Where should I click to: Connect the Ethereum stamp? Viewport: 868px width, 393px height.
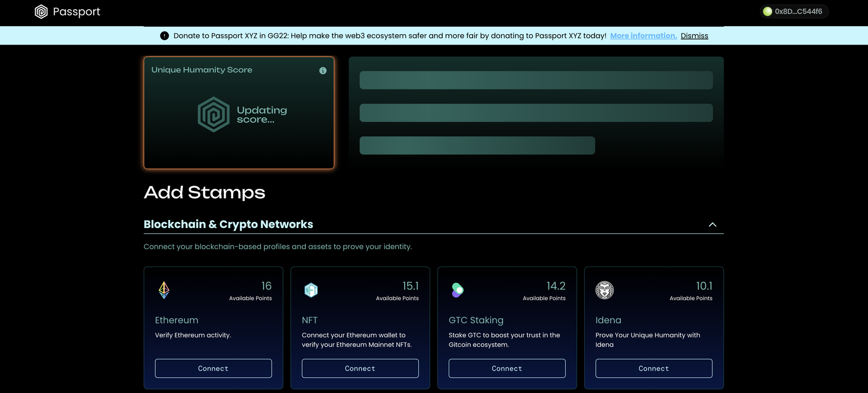[213, 369]
